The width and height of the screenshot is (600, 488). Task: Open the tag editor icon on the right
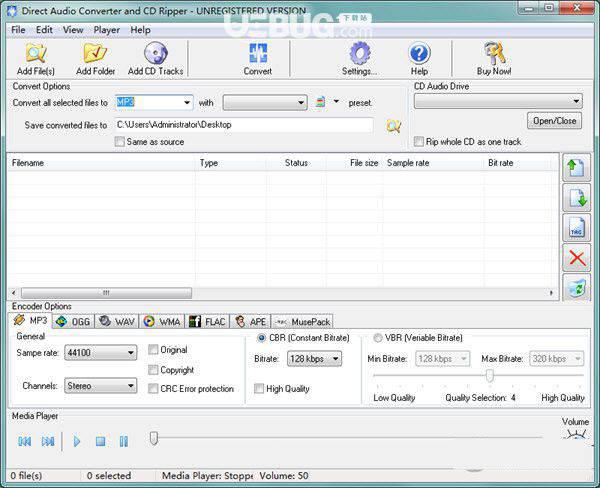click(576, 228)
